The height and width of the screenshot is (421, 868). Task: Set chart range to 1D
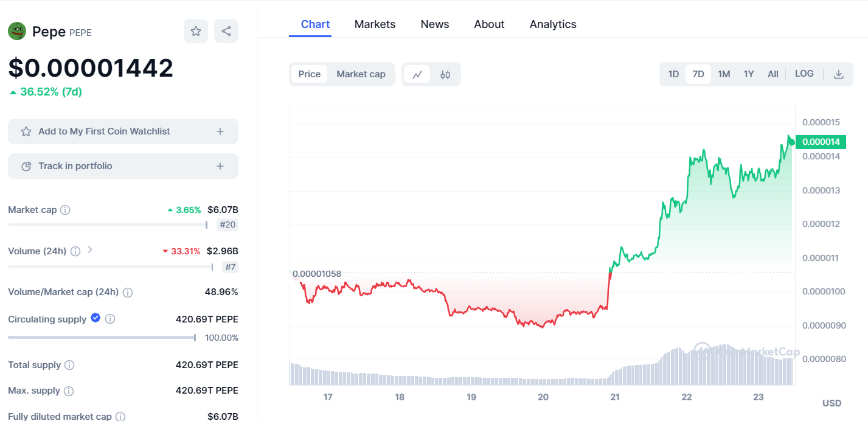pyautogui.click(x=673, y=74)
